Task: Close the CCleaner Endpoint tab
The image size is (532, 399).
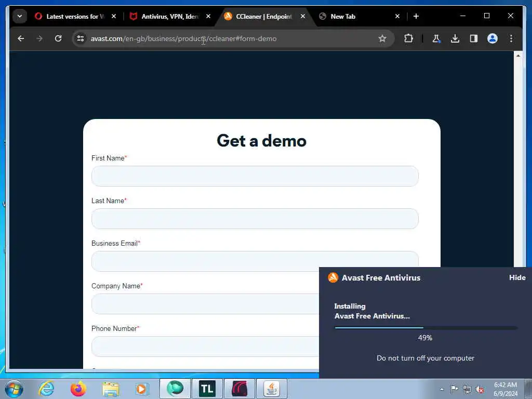Action: click(303, 16)
